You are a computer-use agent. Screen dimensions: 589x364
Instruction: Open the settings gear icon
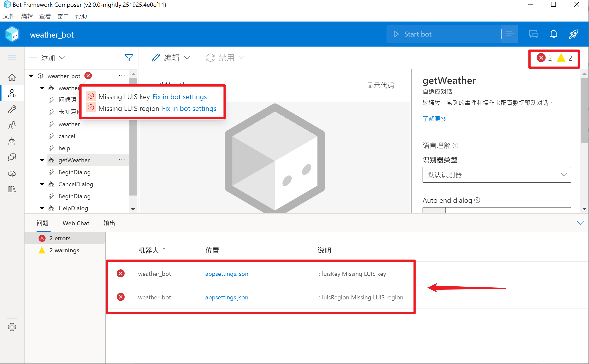pyautogui.click(x=12, y=327)
